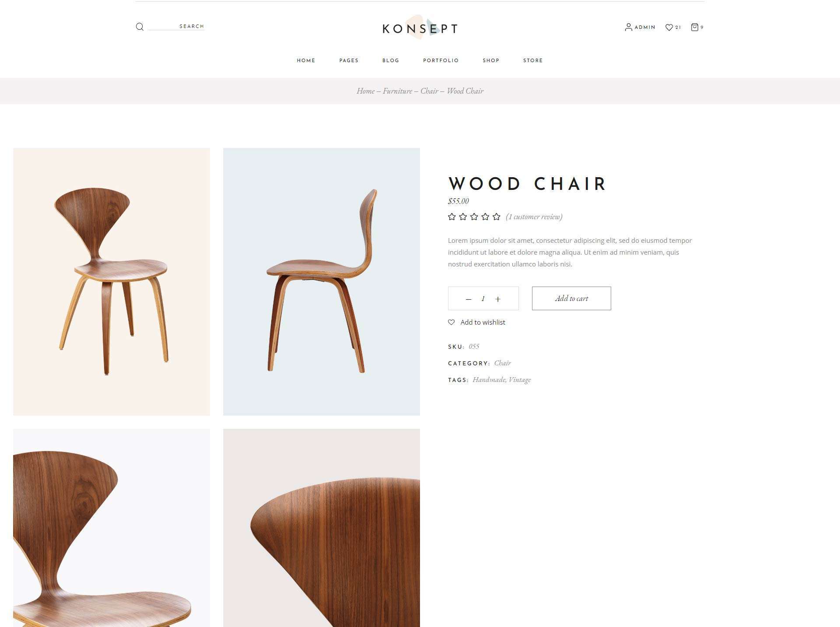
Task: Click the fifth rating star
Action: tap(496, 217)
